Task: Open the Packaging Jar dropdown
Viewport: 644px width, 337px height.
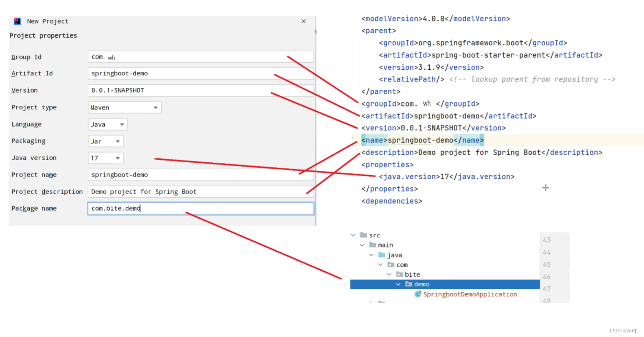Action: [106, 141]
